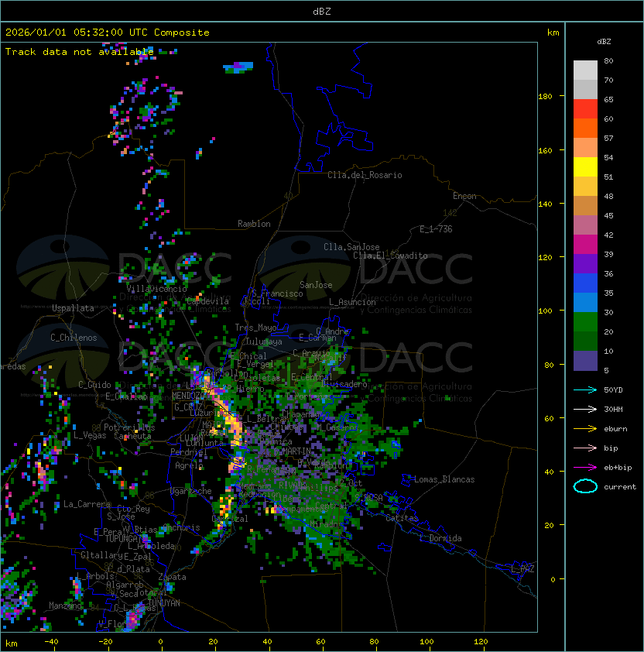Pick the magenta swatch on the dBZ scale
644x652 pixels.
click(585, 245)
